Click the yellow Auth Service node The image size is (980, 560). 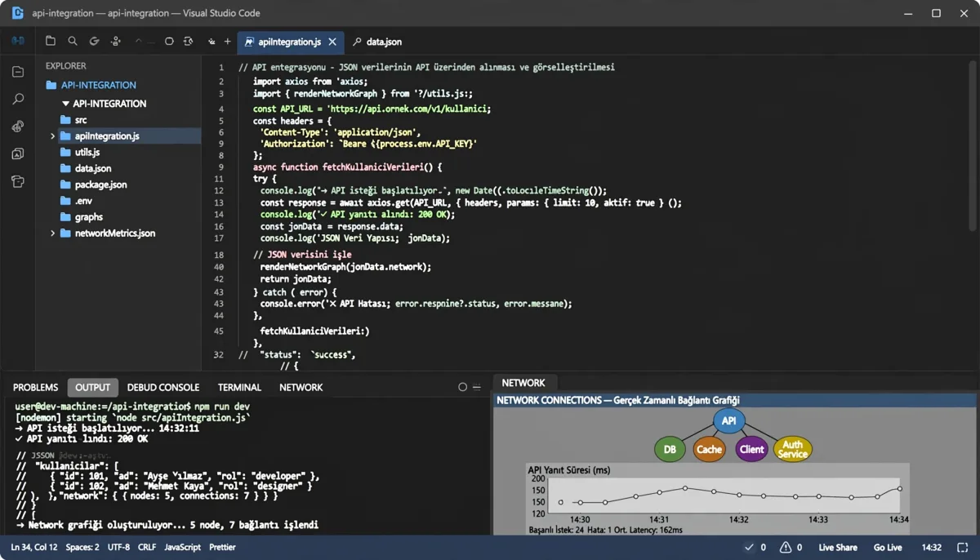pos(793,449)
